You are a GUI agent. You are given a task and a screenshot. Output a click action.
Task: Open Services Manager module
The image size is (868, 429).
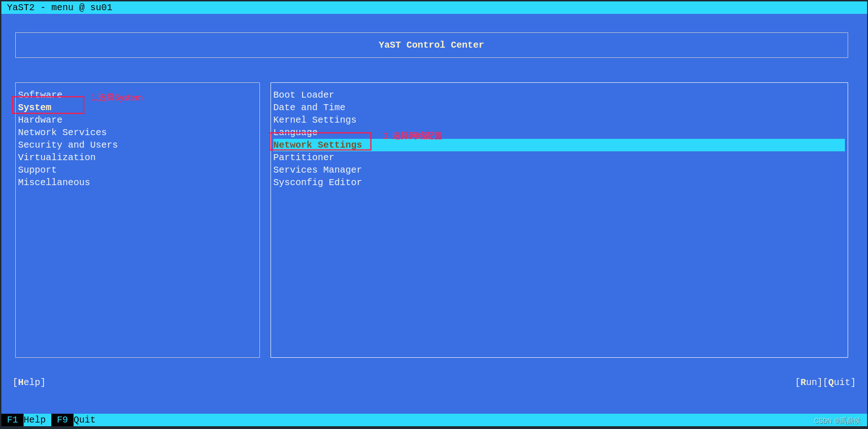coord(318,170)
